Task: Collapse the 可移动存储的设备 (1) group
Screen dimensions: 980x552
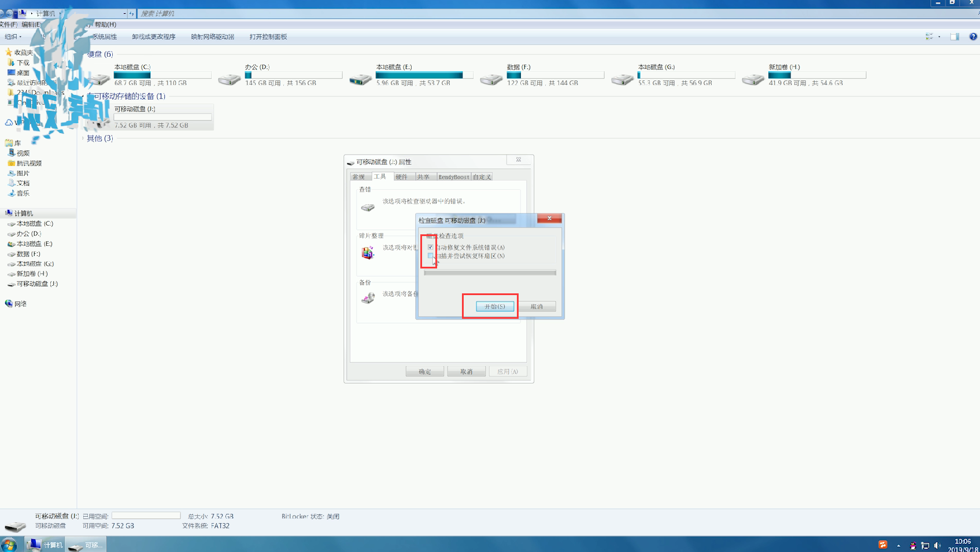Action: (83, 96)
